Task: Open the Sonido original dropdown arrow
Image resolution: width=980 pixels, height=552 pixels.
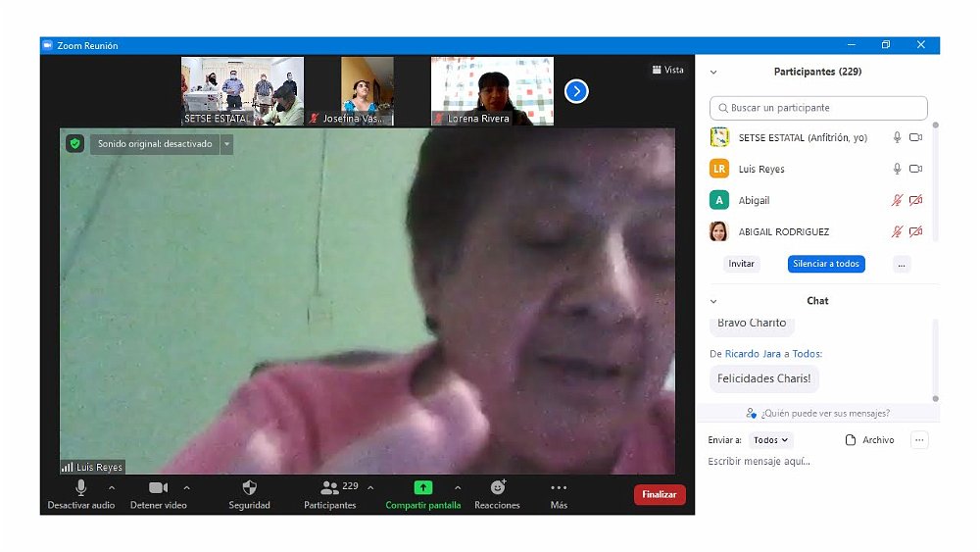Action: click(226, 144)
